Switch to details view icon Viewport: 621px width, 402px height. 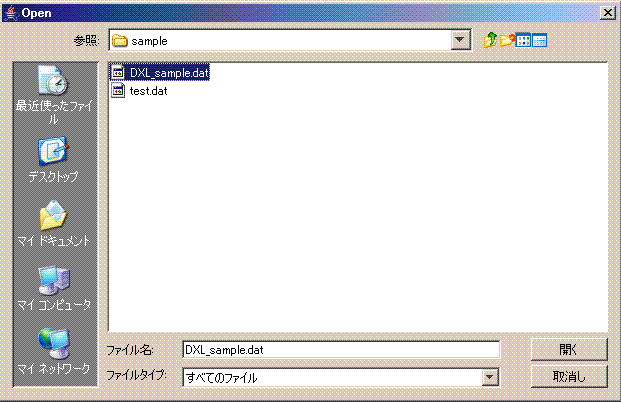pos(539,40)
